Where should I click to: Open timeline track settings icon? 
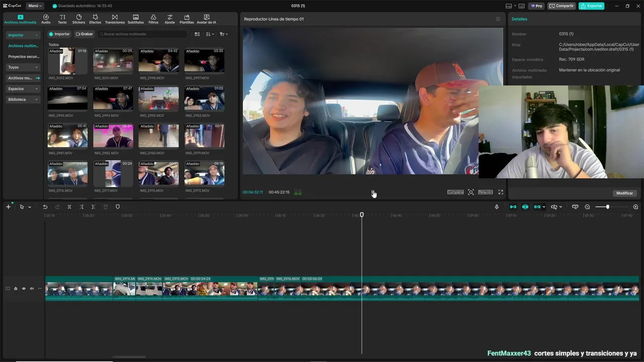pyautogui.click(x=575, y=207)
